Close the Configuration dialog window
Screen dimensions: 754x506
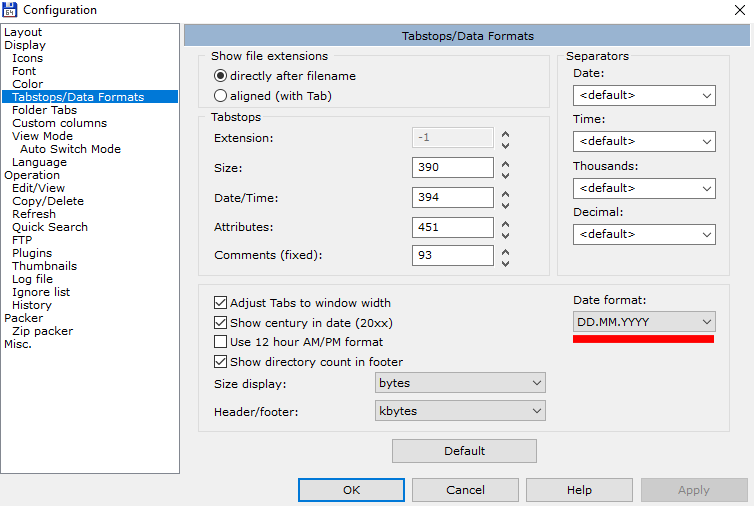point(740,10)
